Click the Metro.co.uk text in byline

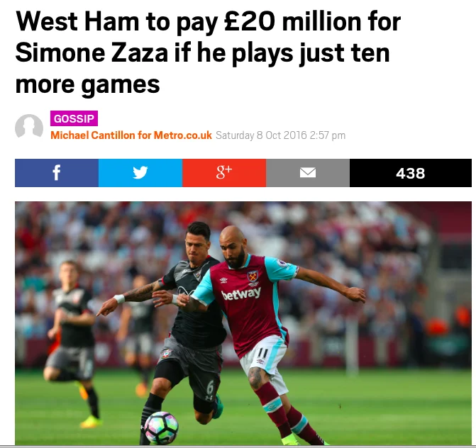click(183, 135)
